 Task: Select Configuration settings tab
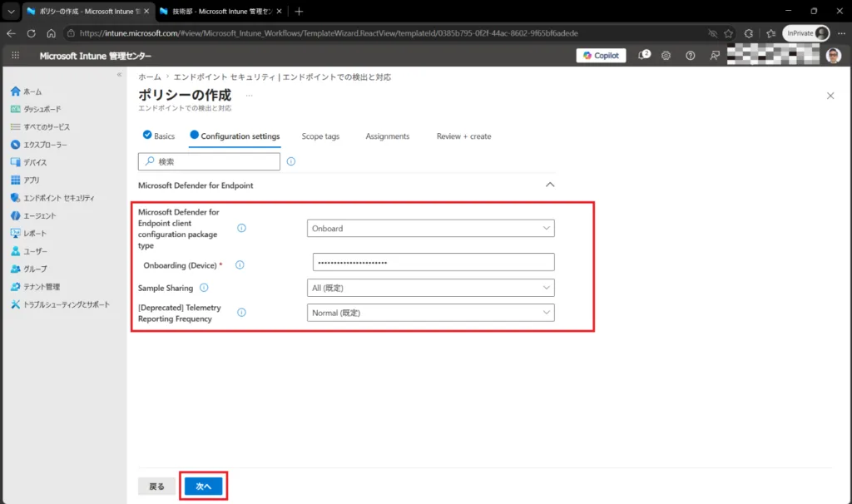click(x=235, y=136)
